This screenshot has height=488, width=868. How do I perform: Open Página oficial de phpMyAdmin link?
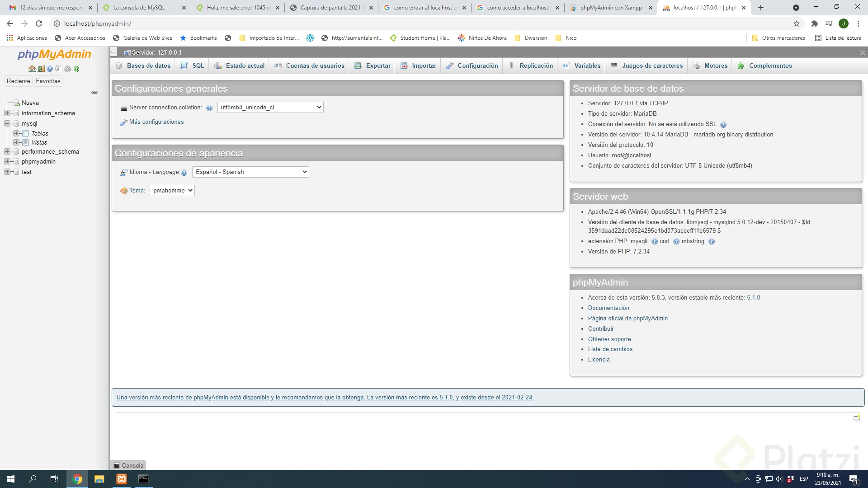click(x=627, y=319)
